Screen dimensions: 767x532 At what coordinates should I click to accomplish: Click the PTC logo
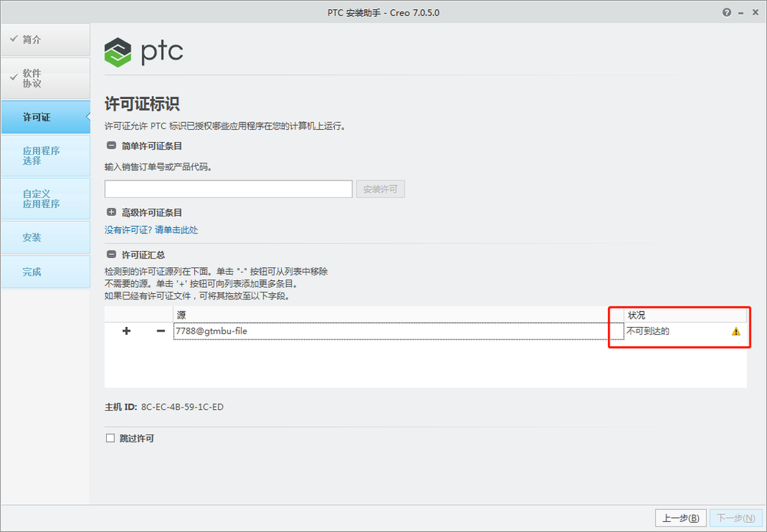pos(144,52)
